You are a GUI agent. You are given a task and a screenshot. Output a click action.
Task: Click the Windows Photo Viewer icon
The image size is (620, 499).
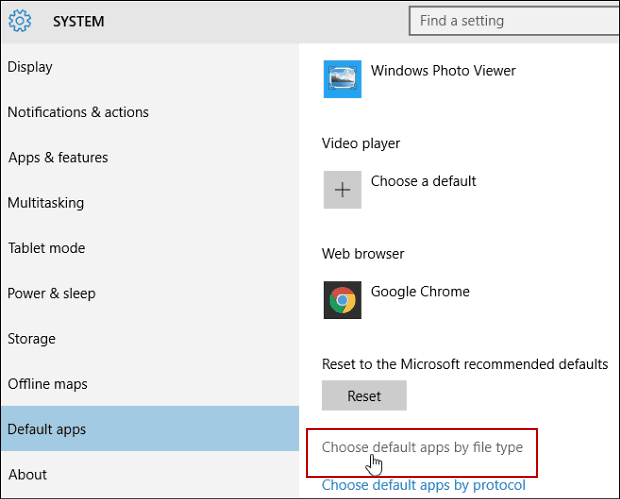pos(342,79)
